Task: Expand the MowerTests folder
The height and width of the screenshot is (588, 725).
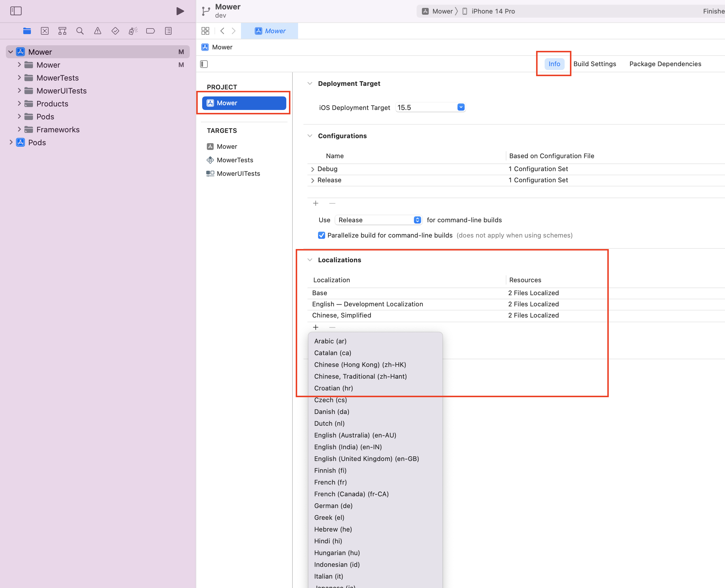Action: pos(19,78)
